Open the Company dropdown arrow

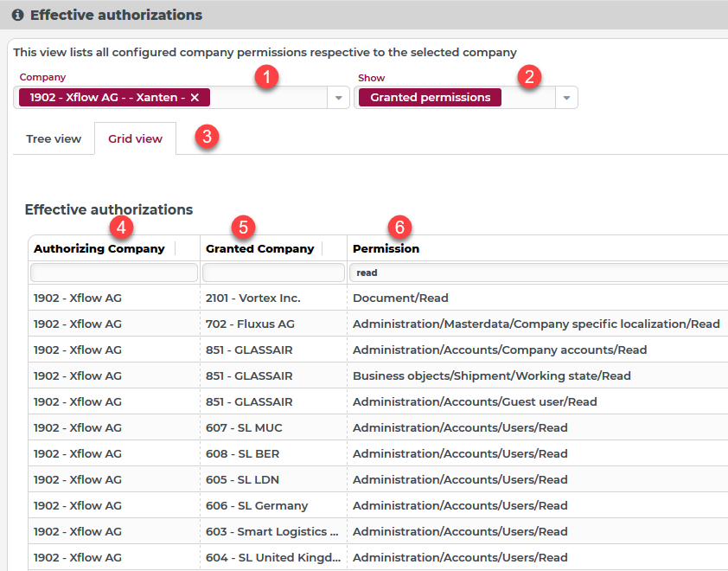point(338,98)
